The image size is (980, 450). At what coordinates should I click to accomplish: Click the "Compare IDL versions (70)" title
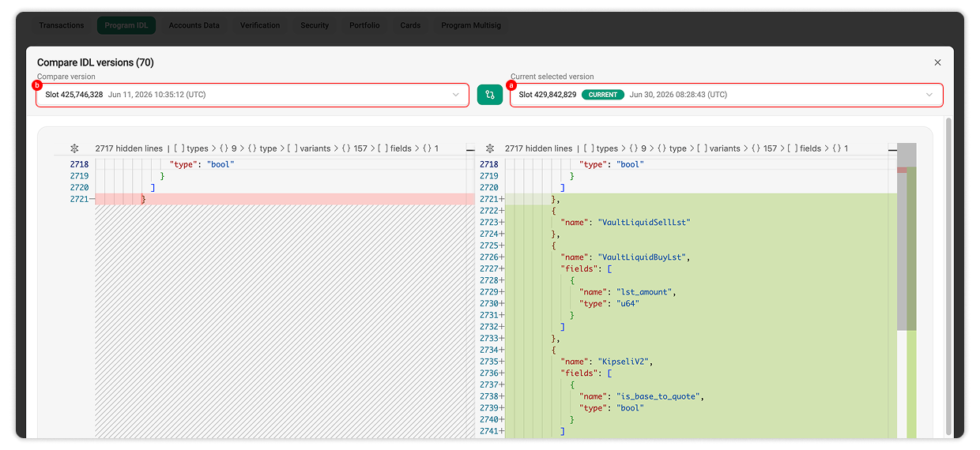96,62
